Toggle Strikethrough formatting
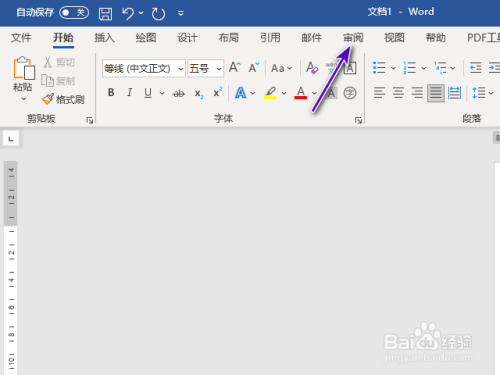Image resolution: width=500 pixels, height=375 pixels. point(179,93)
